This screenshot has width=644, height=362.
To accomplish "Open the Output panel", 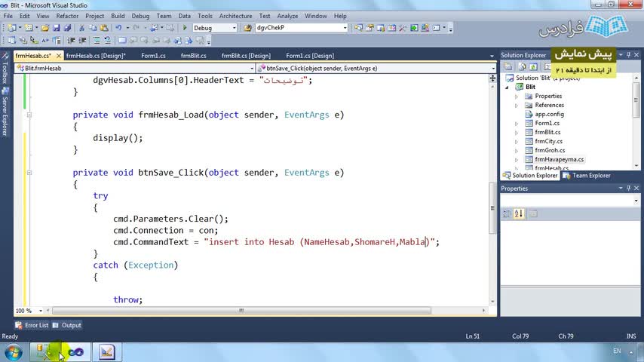I will (x=67, y=325).
